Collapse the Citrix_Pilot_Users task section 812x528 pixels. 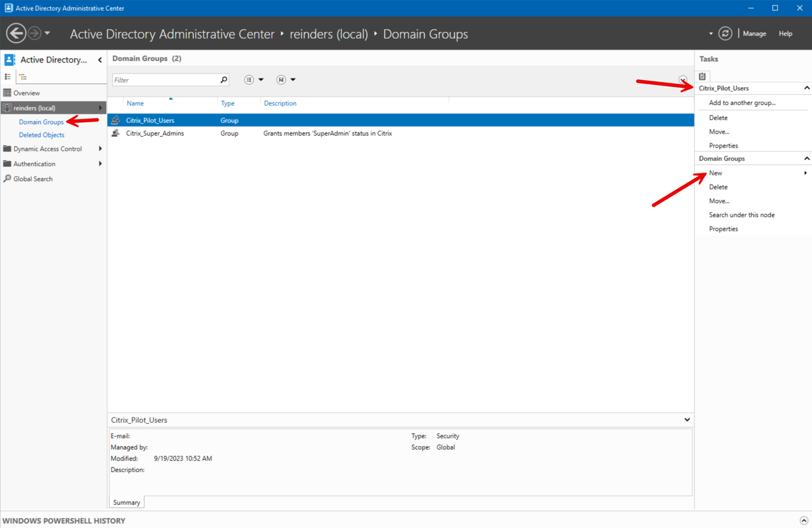point(806,88)
